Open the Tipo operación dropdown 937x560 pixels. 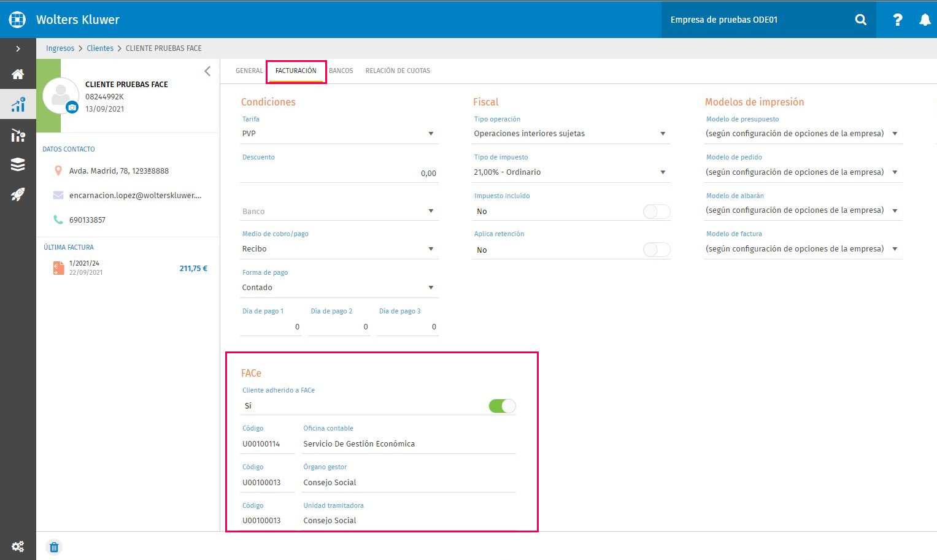(571, 134)
